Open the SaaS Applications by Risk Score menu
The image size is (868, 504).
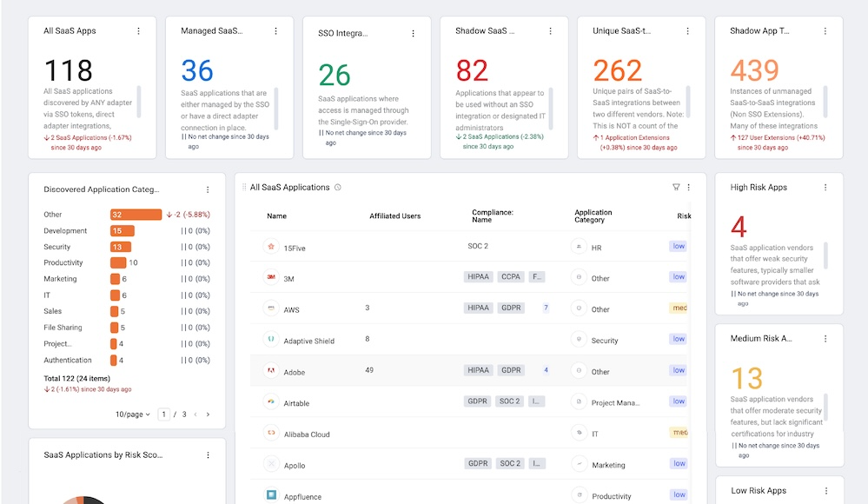coord(208,454)
